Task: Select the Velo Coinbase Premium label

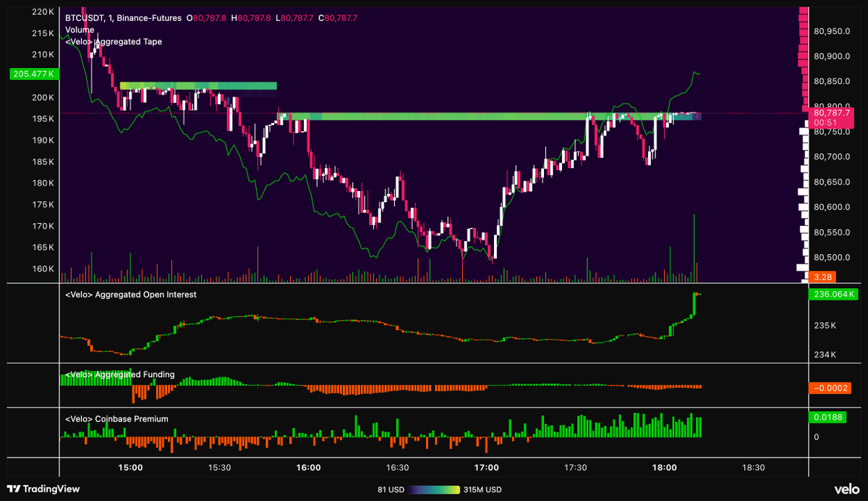Action: click(116, 418)
